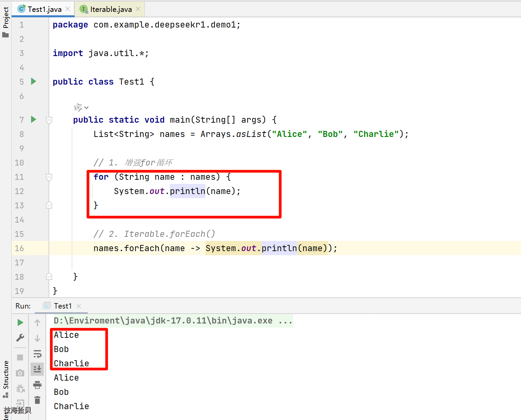521x420 pixels.
Task: Toggle scroll to end of console
Action: (x=37, y=369)
